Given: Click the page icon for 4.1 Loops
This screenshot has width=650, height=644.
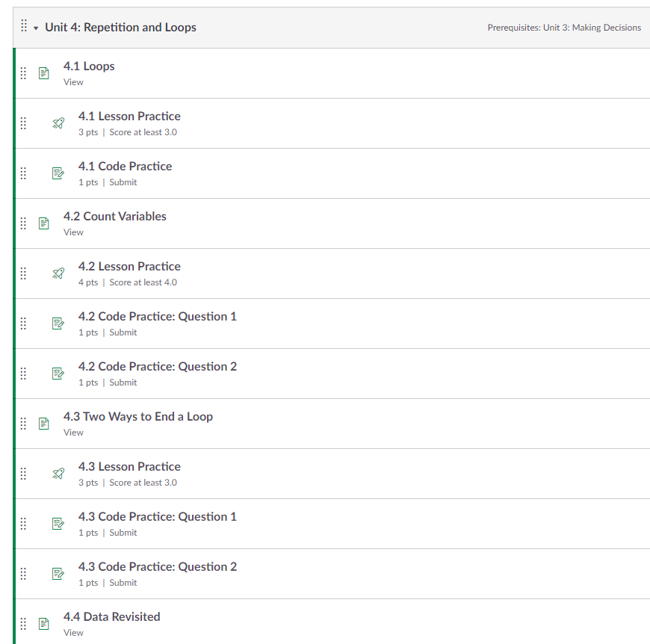Looking at the screenshot, I should click(44, 73).
